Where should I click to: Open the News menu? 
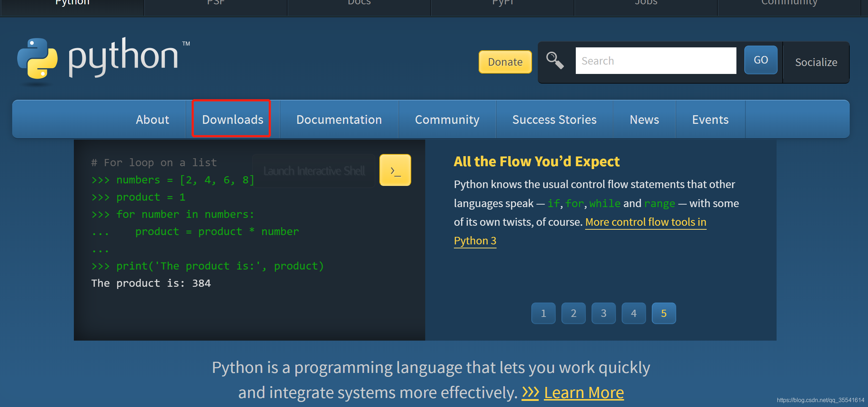[x=644, y=120]
